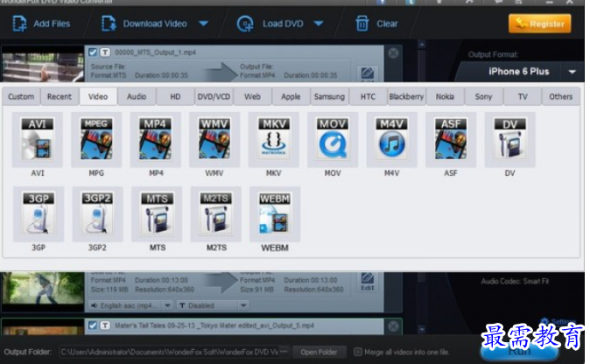
Task: Click the Register button
Action: tap(540, 24)
